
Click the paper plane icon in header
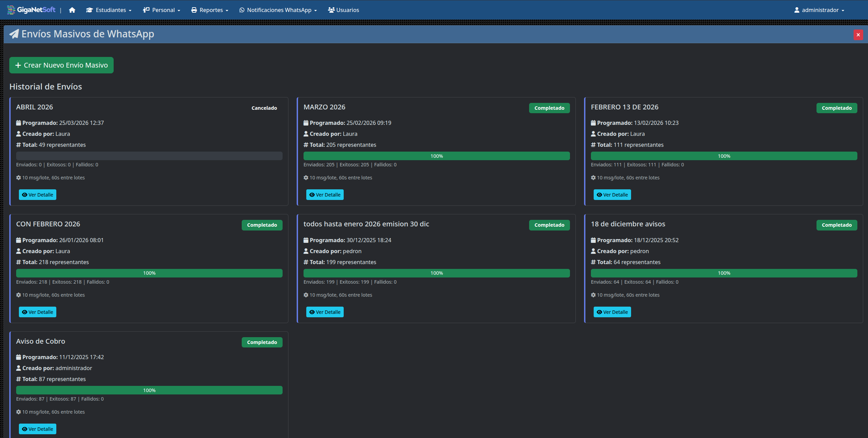[x=14, y=34]
